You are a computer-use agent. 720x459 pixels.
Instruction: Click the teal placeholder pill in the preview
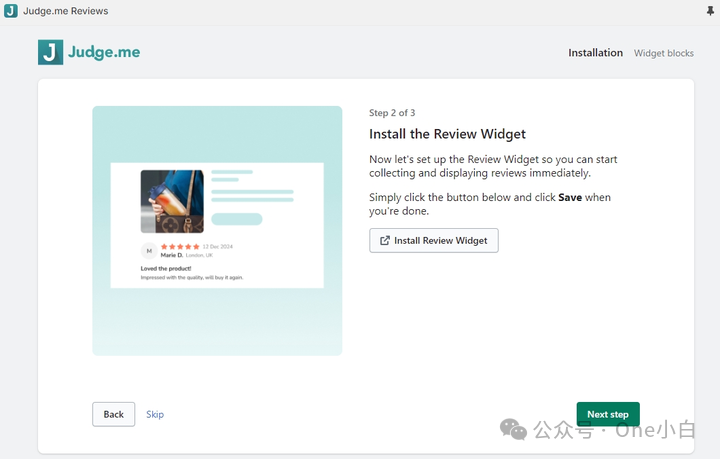(237, 219)
